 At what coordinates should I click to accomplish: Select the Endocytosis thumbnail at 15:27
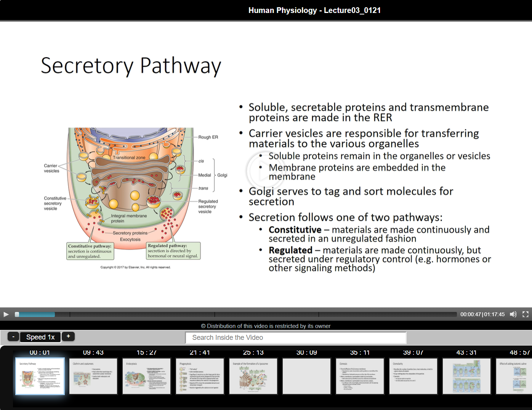pyautogui.click(x=147, y=376)
